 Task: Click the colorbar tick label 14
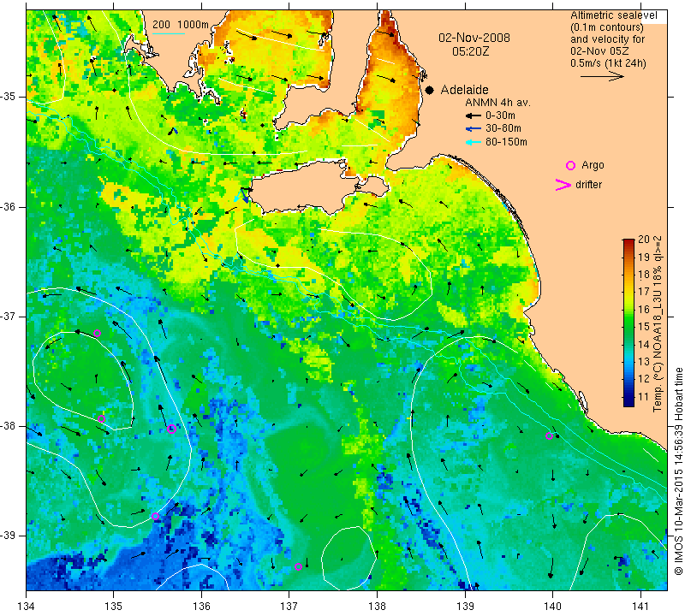(644, 345)
